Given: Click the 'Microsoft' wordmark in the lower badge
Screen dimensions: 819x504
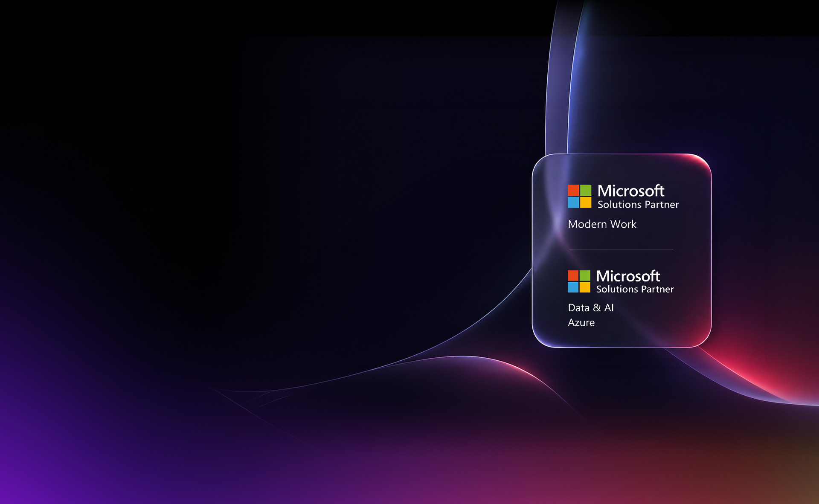Looking at the screenshot, I should [x=628, y=276].
